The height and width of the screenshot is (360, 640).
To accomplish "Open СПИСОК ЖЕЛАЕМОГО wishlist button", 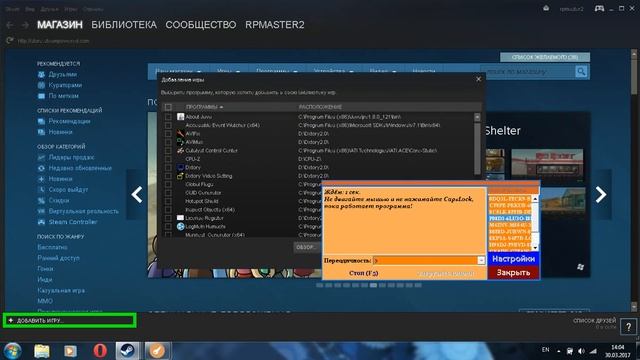I will click(545, 57).
